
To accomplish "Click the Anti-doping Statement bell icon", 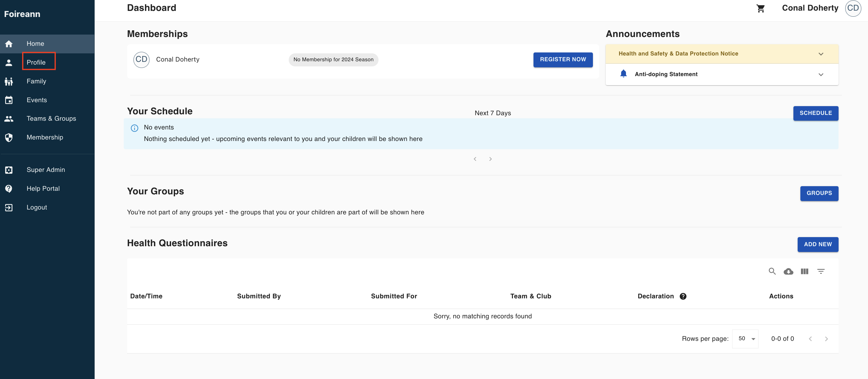I will [x=623, y=74].
